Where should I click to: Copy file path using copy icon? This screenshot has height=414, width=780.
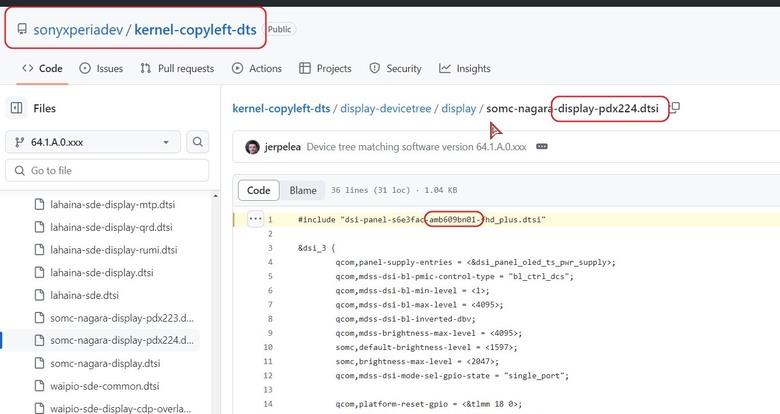coord(675,107)
